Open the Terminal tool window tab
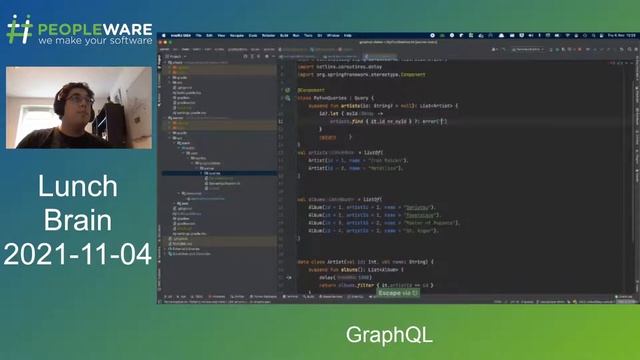The image size is (640, 360). point(291,297)
